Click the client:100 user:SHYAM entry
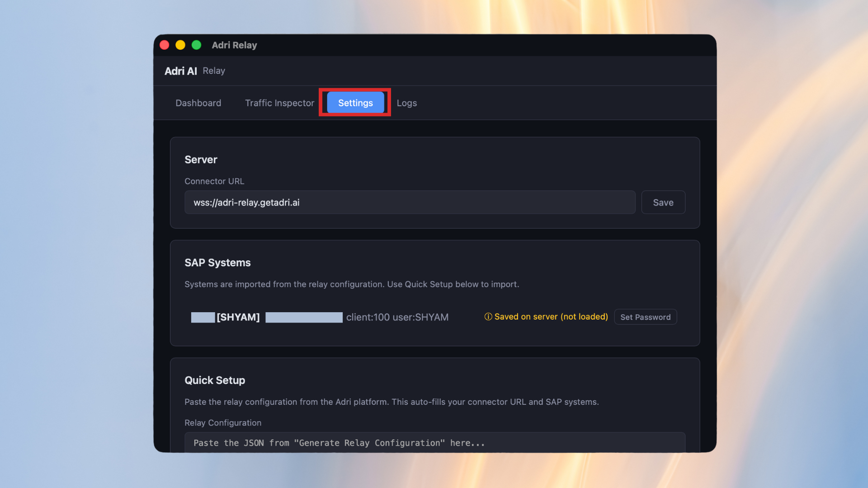The height and width of the screenshot is (488, 868). click(x=397, y=317)
